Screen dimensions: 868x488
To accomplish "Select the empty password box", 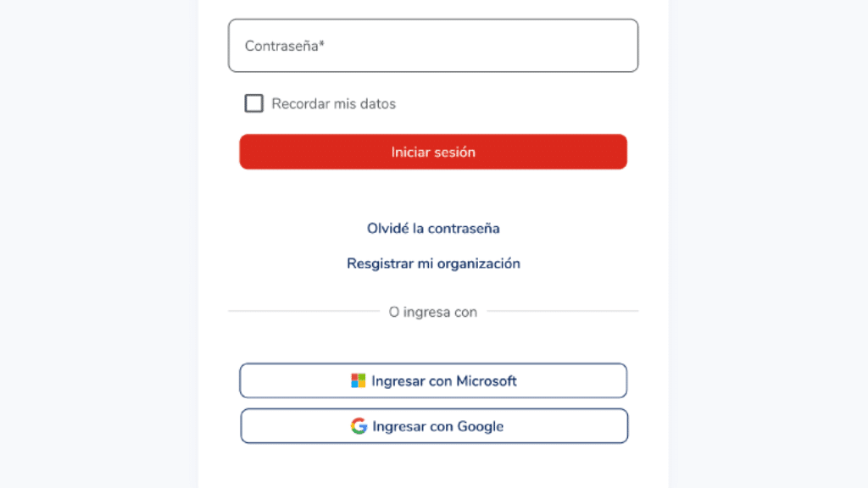I will 433,46.
